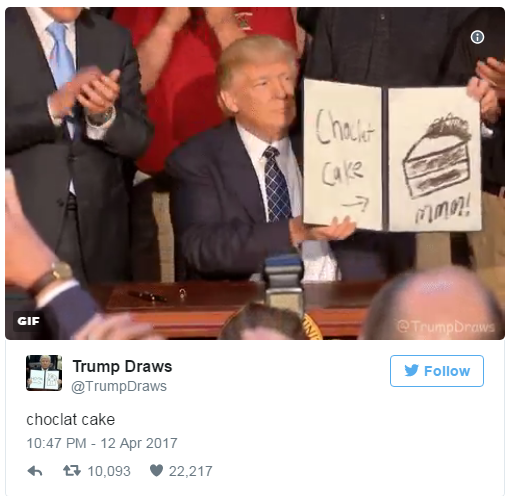The height and width of the screenshot is (496, 512).
Task: Click the reply arrow icon
Action: (x=35, y=471)
